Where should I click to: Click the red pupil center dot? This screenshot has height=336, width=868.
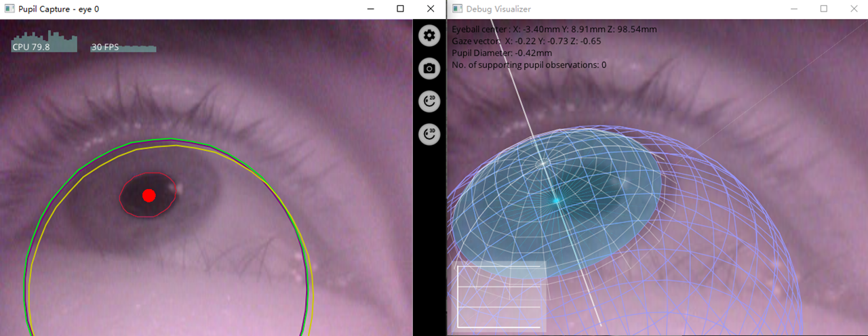[149, 196]
